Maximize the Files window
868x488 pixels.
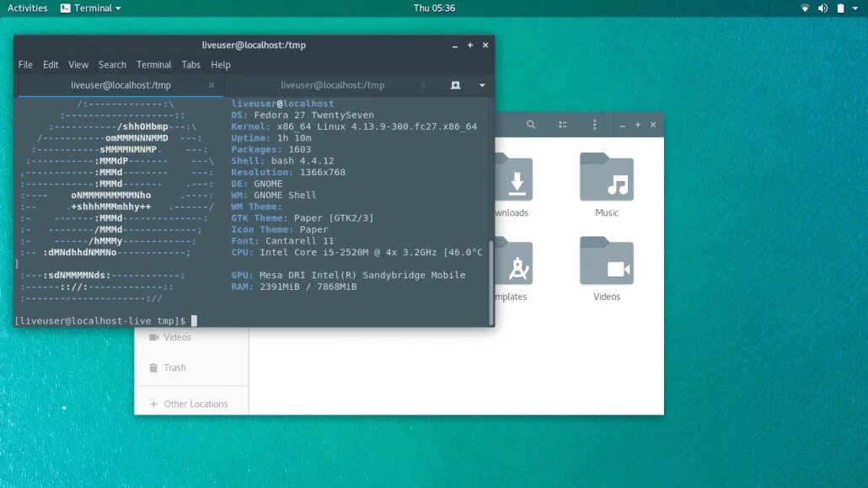point(638,126)
